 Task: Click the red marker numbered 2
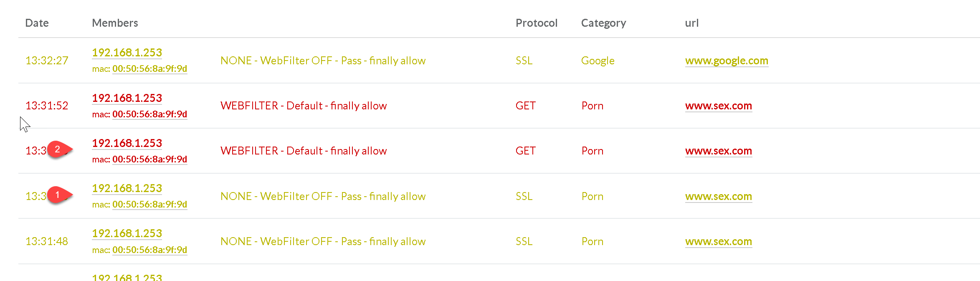(x=58, y=149)
